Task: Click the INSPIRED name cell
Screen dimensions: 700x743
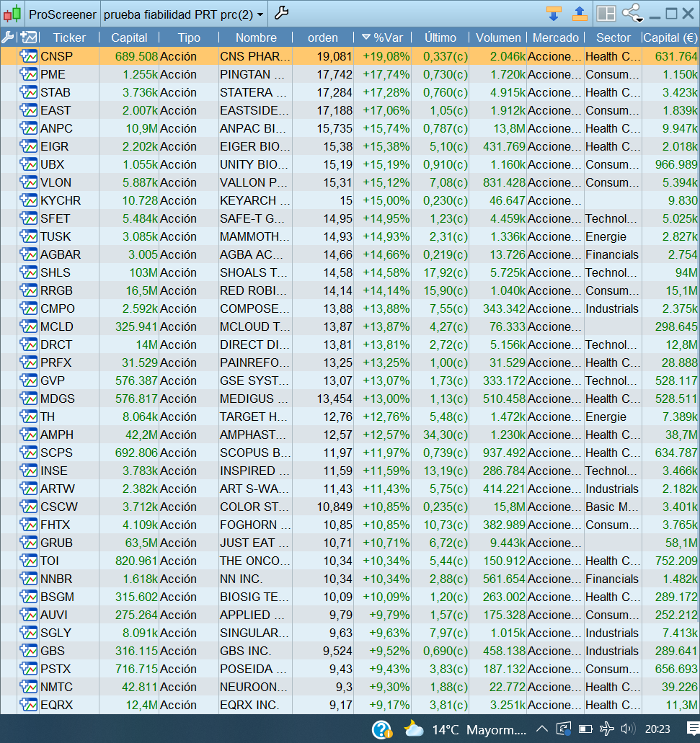Action: pos(254,471)
